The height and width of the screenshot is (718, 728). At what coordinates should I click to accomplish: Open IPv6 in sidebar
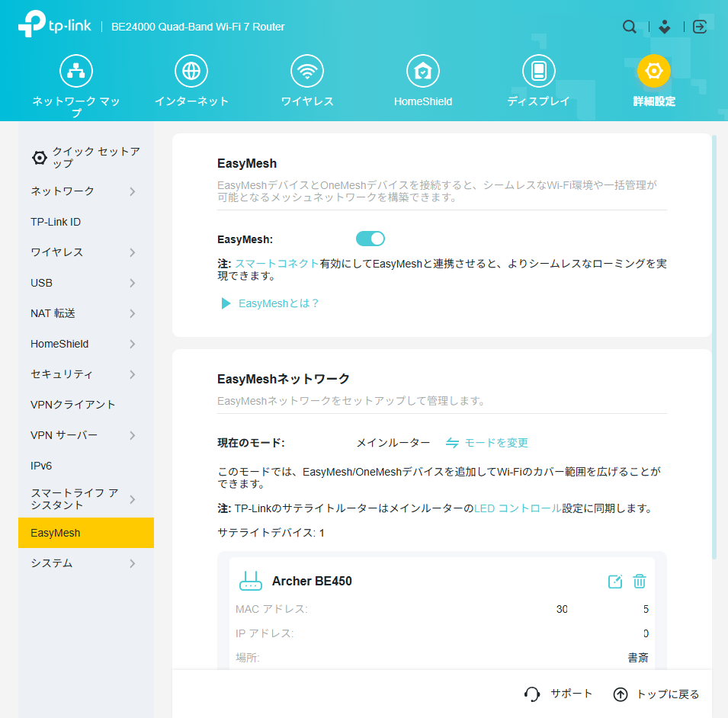click(x=41, y=466)
